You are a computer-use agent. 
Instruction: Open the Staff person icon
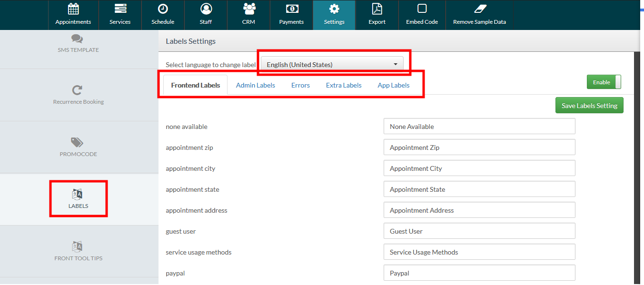click(206, 9)
